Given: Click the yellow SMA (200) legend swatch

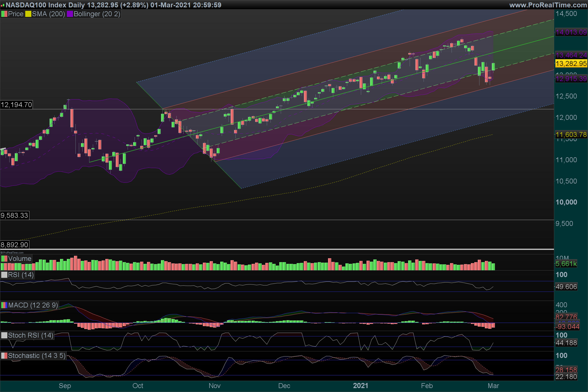Looking at the screenshot, I should click(28, 14).
